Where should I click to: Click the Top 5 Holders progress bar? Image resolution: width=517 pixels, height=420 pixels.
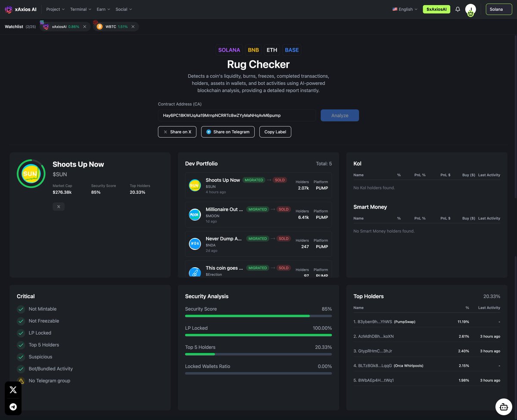pos(258,354)
